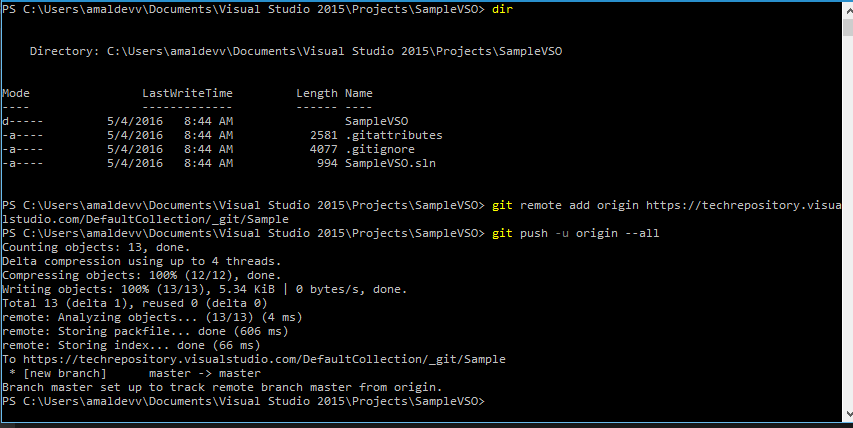Click the LastWriteTime column header

point(187,92)
